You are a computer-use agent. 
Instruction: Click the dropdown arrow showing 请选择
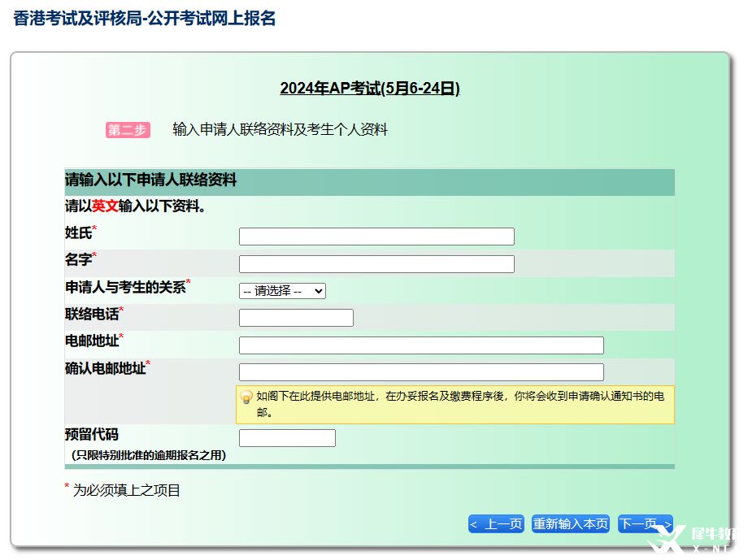(x=320, y=290)
